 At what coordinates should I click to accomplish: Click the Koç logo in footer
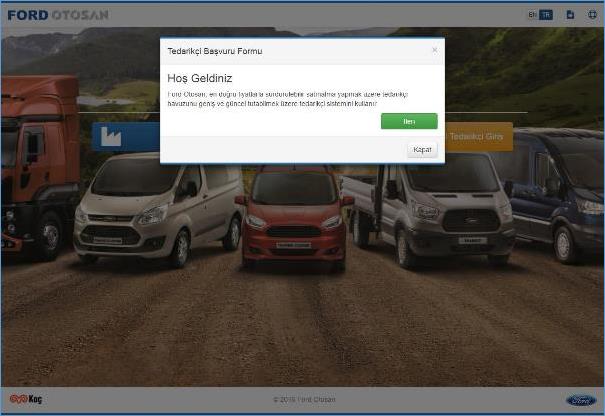[25, 399]
